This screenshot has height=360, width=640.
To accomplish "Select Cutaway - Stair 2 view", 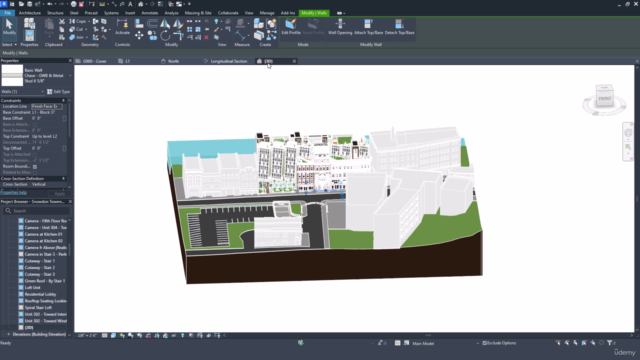I will [40, 268].
